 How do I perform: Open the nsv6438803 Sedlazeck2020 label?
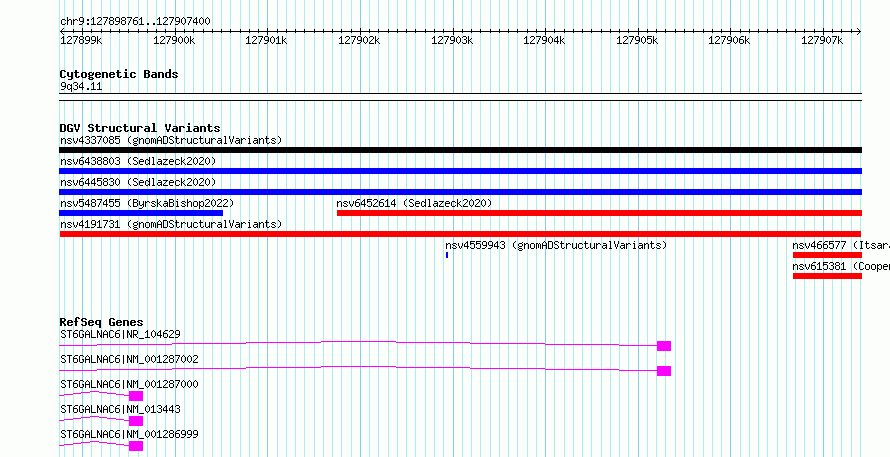coord(138,161)
